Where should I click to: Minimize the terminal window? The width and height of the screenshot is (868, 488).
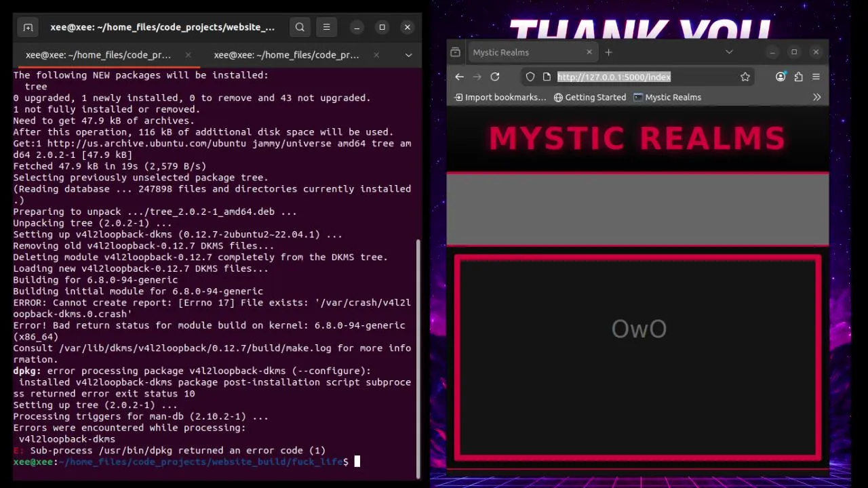point(357,27)
